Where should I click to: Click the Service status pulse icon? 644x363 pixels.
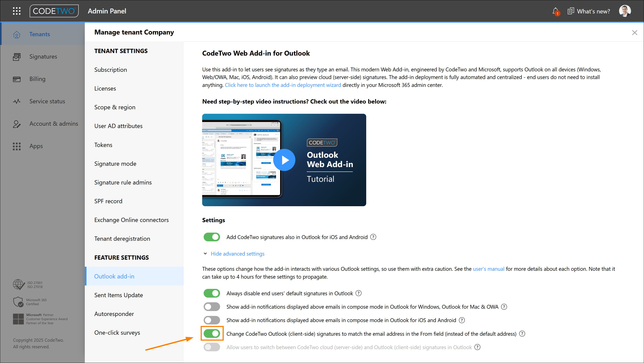[x=17, y=101]
